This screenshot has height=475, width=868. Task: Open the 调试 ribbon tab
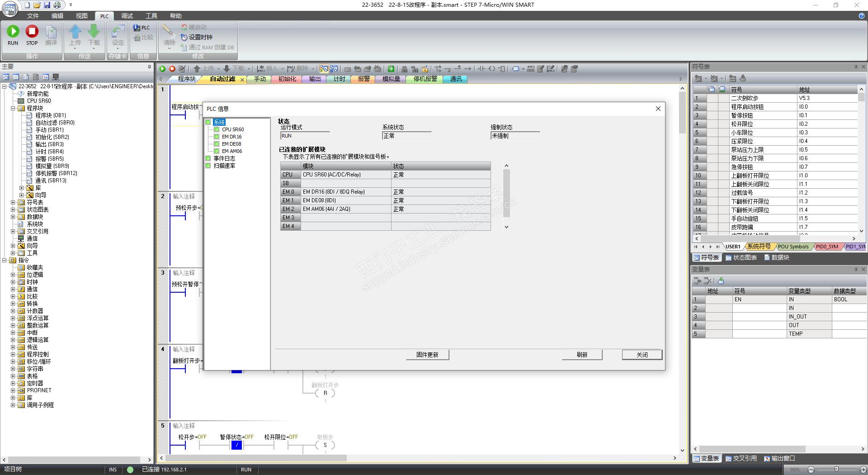pyautogui.click(x=127, y=16)
